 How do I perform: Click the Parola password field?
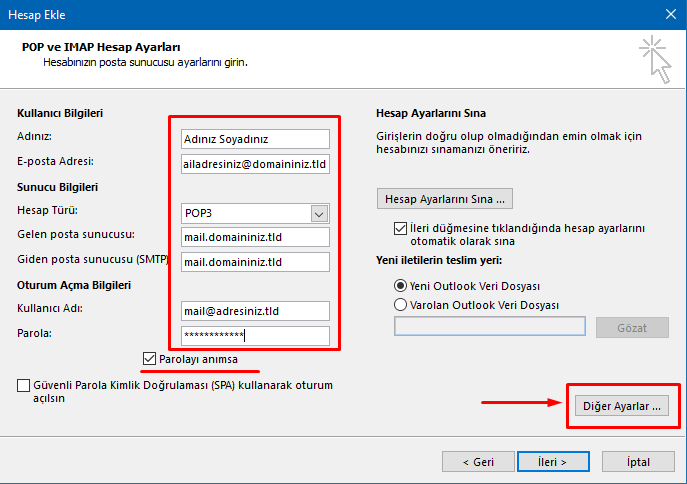coord(255,336)
